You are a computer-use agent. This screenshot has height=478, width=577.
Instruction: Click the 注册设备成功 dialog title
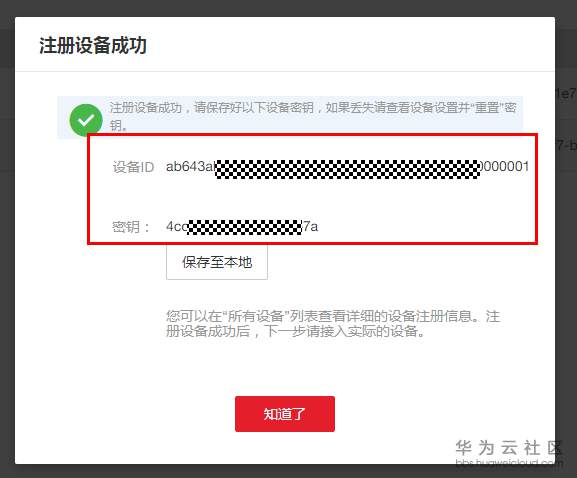click(x=93, y=45)
